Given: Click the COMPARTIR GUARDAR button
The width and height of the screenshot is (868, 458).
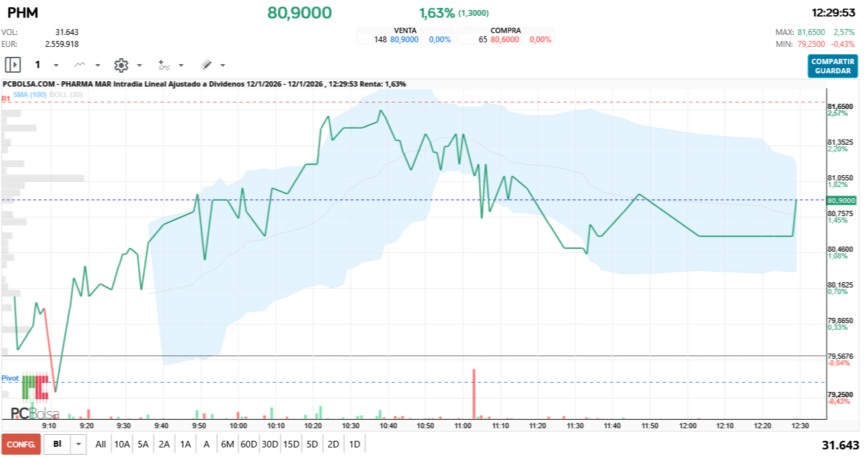Looking at the screenshot, I should click(832, 66).
